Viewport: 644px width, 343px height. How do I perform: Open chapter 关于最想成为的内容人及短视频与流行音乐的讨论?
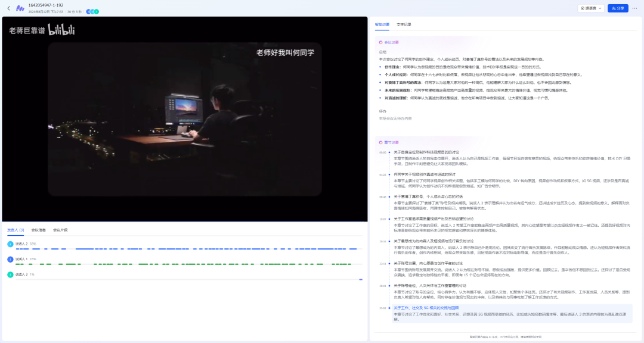[434, 241]
